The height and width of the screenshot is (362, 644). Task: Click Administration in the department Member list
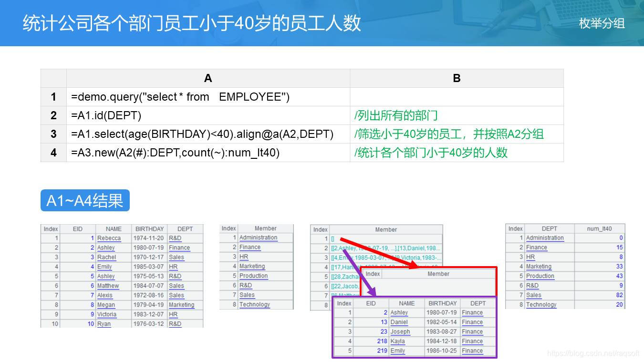[258, 238]
